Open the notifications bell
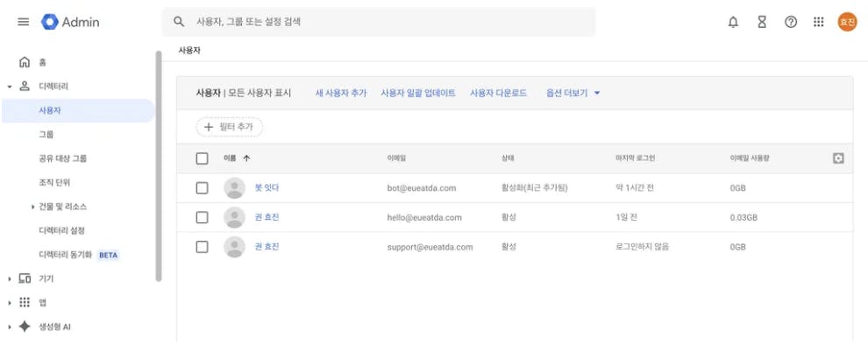The height and width of the screenshot is (352, 868). click(x=733, y=22)
